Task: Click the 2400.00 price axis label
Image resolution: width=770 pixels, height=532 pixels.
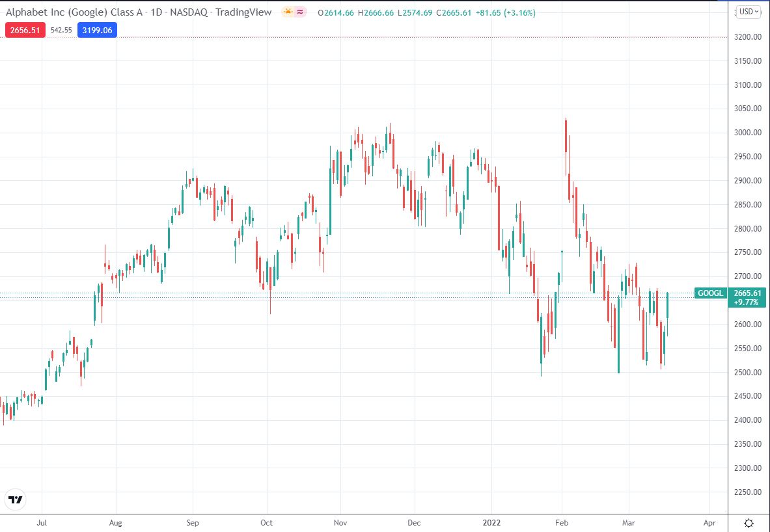Action: (748, 420)
